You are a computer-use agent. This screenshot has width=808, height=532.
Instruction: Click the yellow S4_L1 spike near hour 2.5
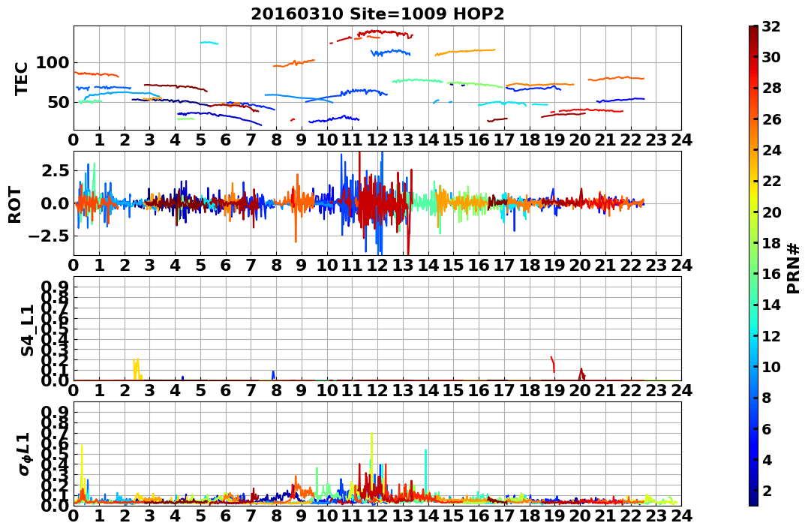click(137, 369)
